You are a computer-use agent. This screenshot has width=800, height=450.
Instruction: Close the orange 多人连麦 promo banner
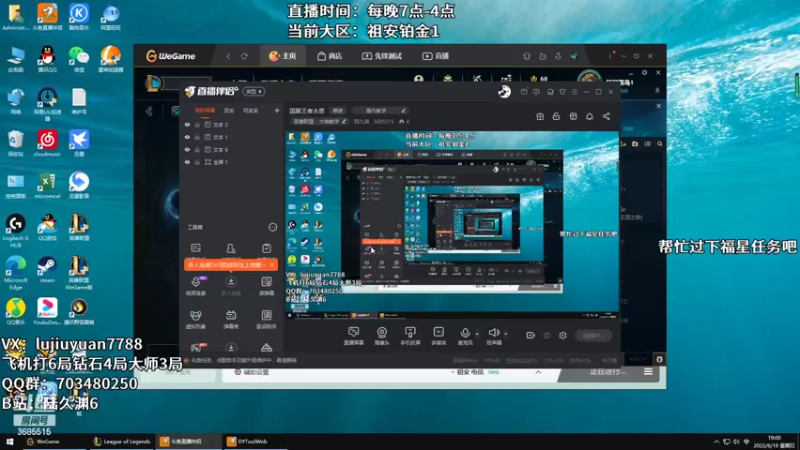(x=272, y=265)
